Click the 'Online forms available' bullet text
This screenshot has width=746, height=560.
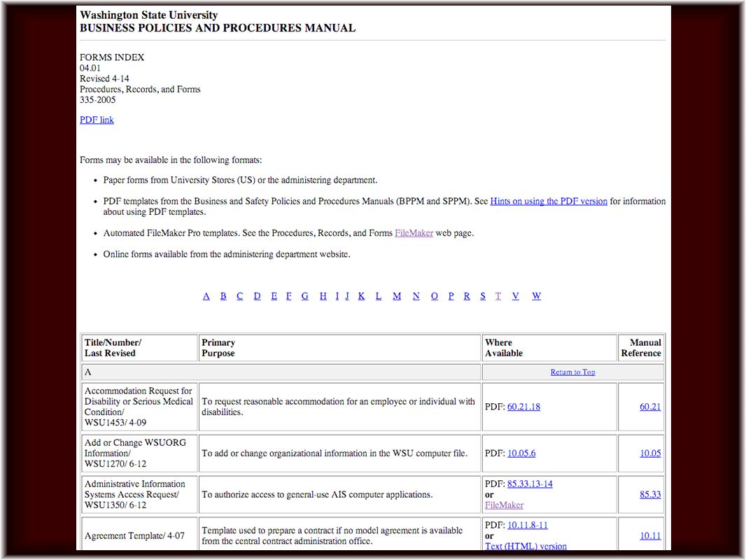pyautogui.click(x=227, y=255)
